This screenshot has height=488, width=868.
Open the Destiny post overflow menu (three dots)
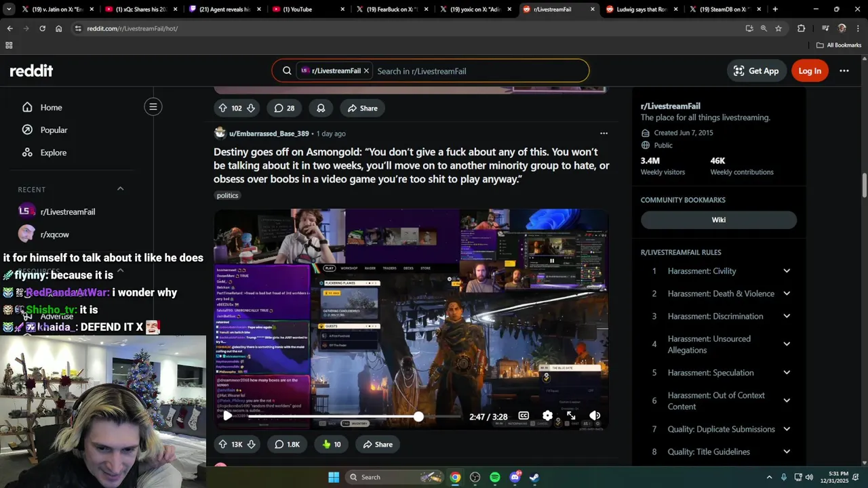604,134
